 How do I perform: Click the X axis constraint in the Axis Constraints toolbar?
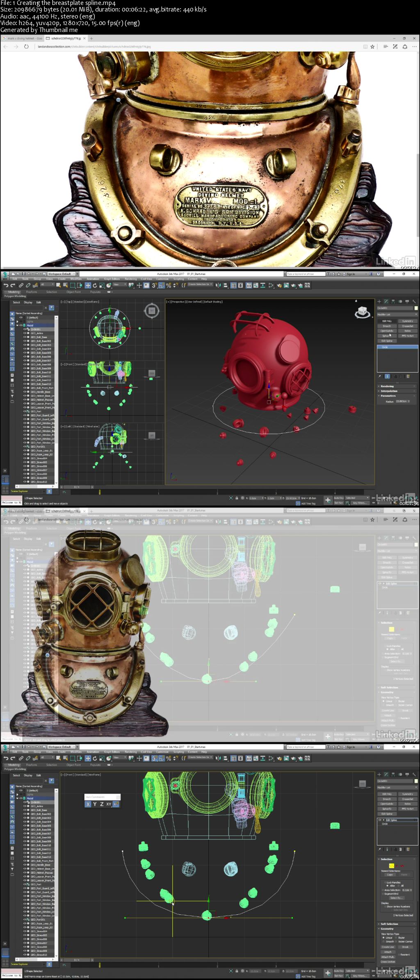pyautogui.click(x=88, y=804)
